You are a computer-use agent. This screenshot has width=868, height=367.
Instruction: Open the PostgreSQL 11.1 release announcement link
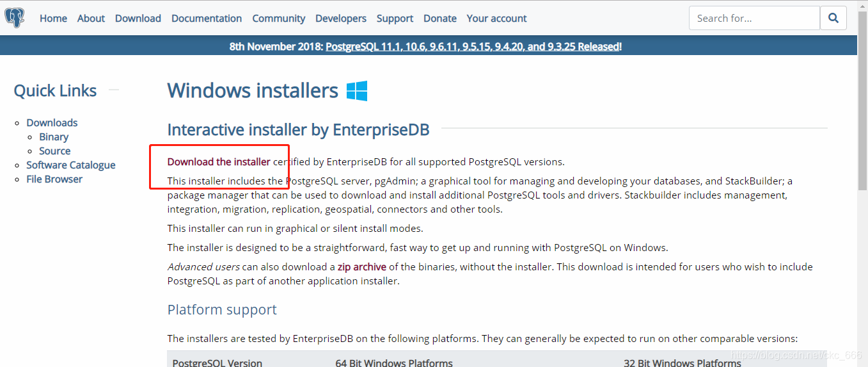click(473, 46)
